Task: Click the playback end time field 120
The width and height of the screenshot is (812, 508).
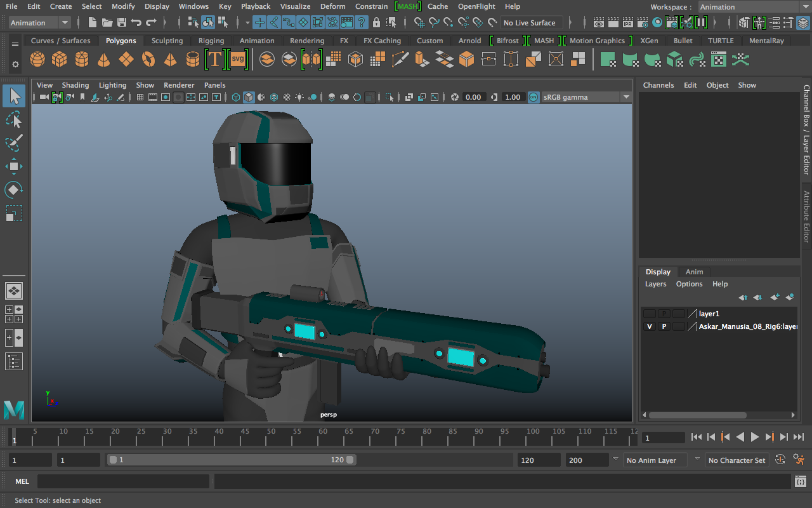Action: click(x=539, y=460)
